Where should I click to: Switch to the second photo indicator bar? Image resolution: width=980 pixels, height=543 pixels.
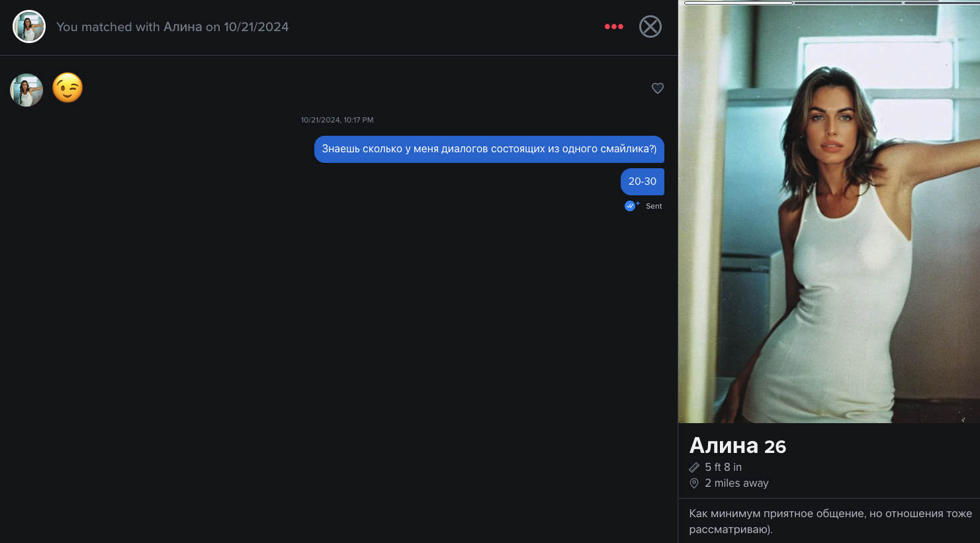[848, 3]
